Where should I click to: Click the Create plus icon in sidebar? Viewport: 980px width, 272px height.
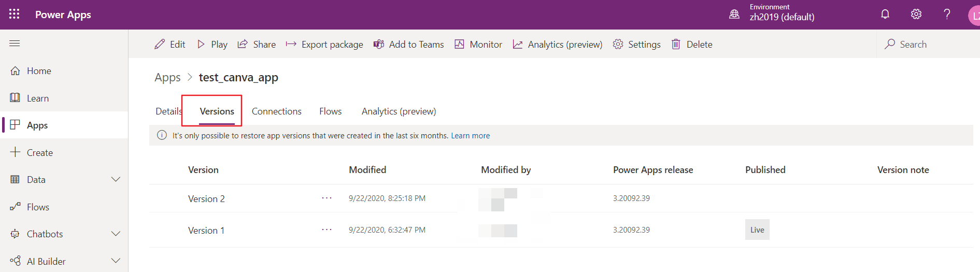click(15, 152)
